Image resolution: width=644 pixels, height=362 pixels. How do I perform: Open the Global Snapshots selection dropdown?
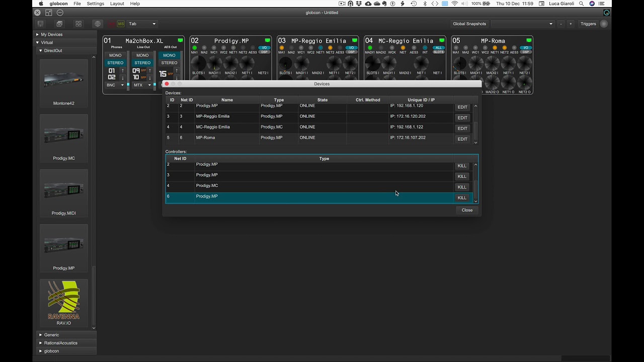(x=522, y=24)
